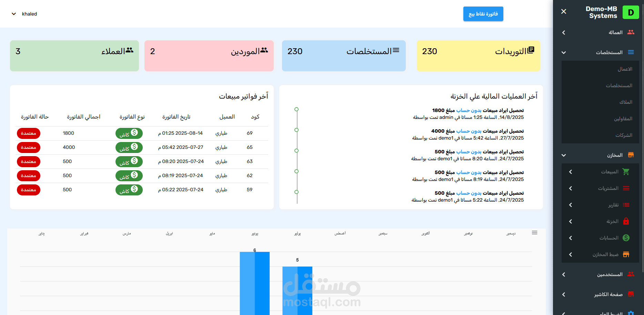Image resolution: width=644 pixels, height=315 pixels.
Task: Click ديسمبر month label on chart
Action: click(511, 233)
